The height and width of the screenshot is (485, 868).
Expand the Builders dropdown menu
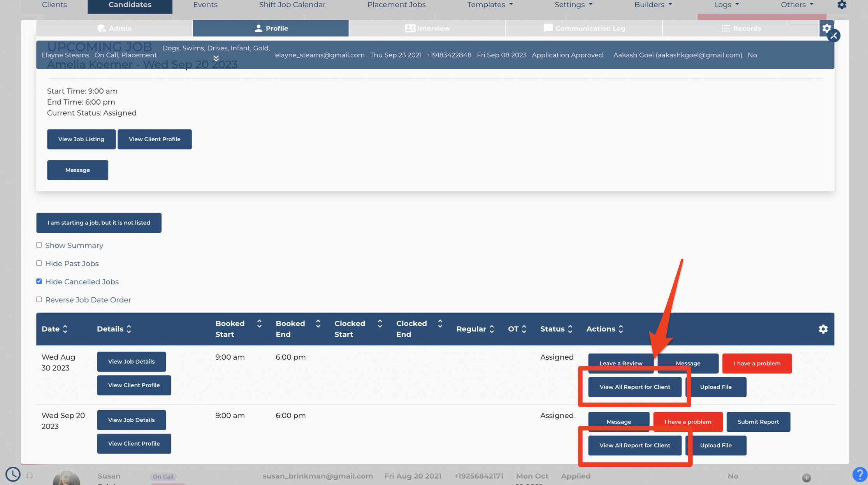pos(653,5)
